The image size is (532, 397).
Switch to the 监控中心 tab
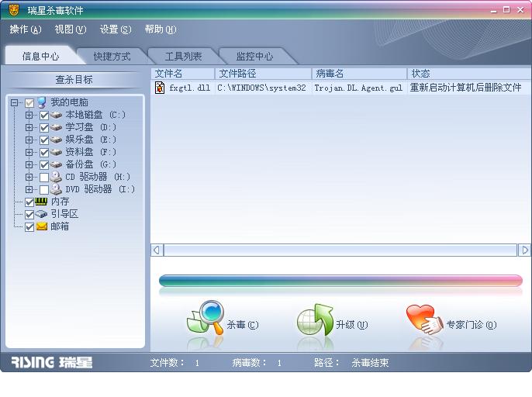(x=254, y=56)
